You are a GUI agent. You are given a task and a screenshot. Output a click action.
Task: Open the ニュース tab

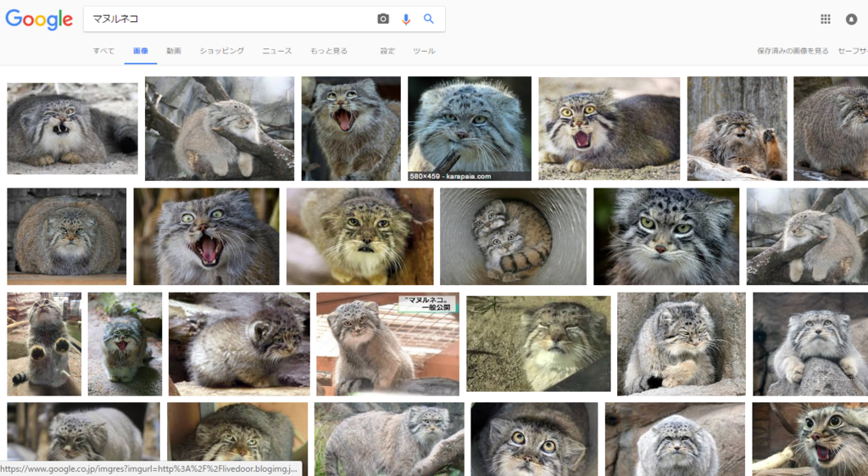[x=277, y=51]
